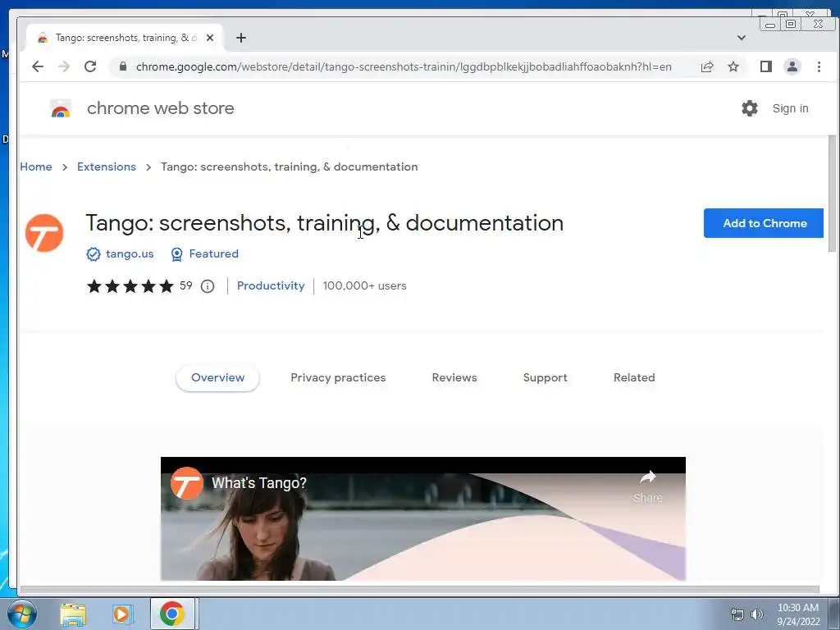
Task: Click Add to Chrome button
Action: (x=764, y=223)
